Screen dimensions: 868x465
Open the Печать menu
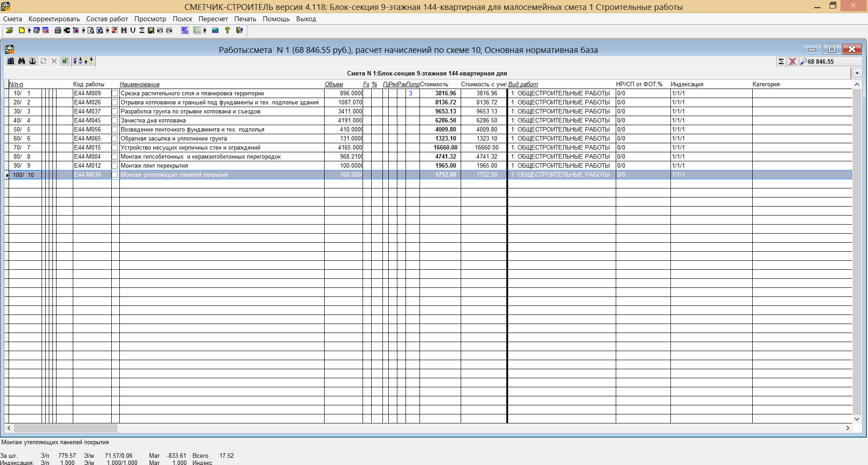[245, 19]
